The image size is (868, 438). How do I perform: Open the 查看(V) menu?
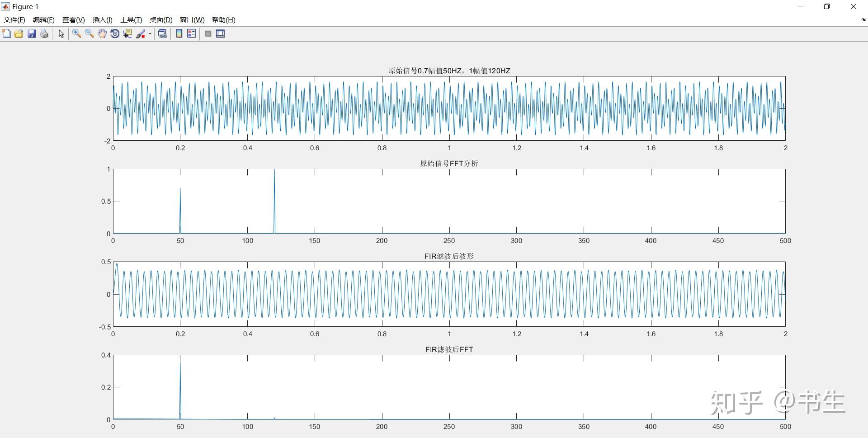click(74, 19)
